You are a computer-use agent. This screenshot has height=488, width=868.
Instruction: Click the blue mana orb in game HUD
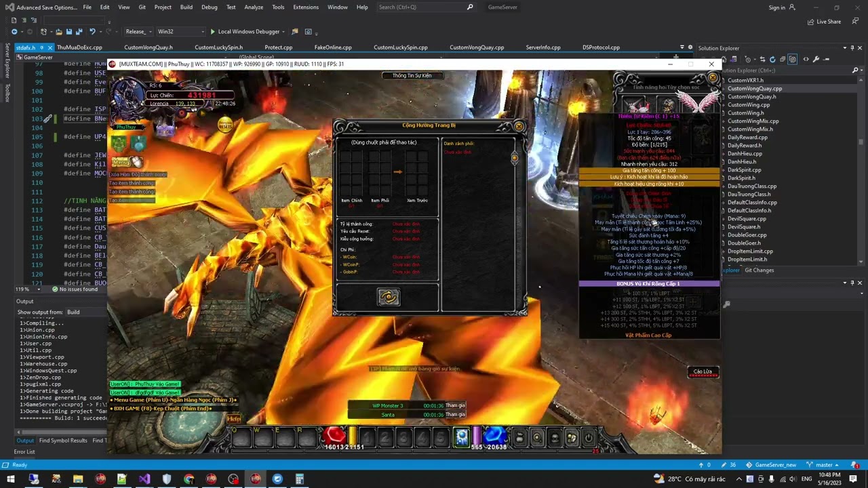pyautogui.click(x=494, y=436)
